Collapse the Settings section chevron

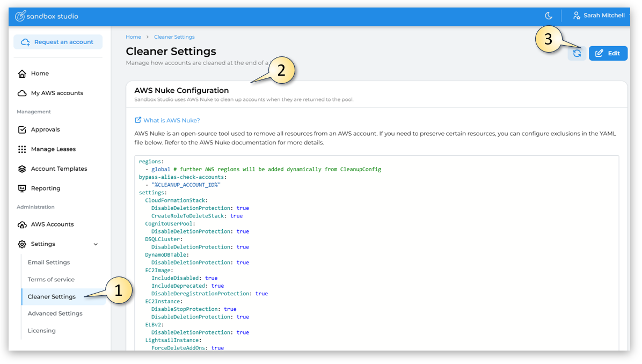click(x=96, y=244)
